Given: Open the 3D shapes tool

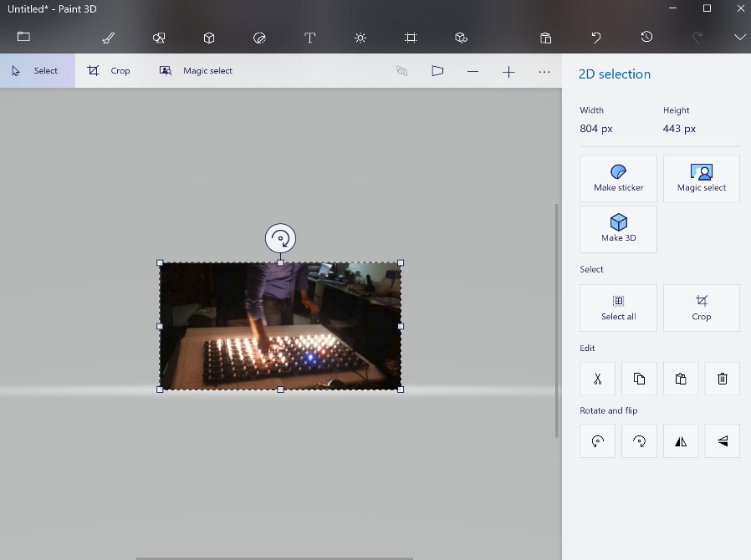Looking at the screenshot, I should (x=209, y=38).
